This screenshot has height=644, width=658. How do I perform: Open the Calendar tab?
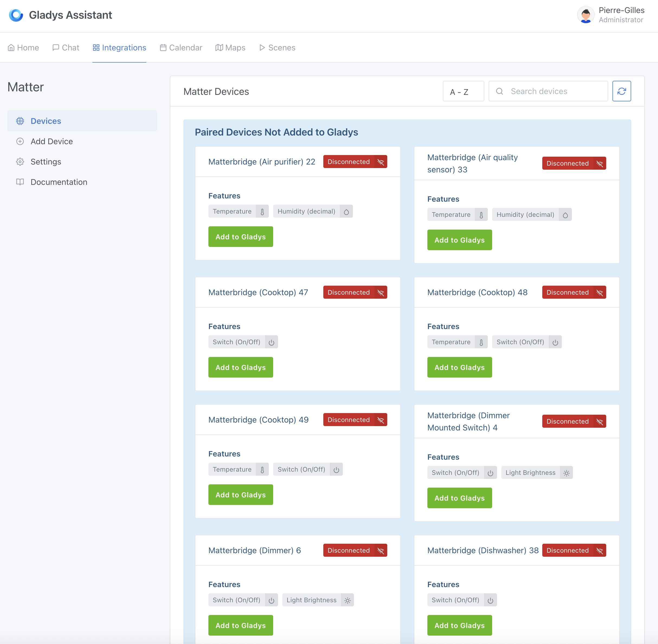pyautogui.click(x=181, y=48)
